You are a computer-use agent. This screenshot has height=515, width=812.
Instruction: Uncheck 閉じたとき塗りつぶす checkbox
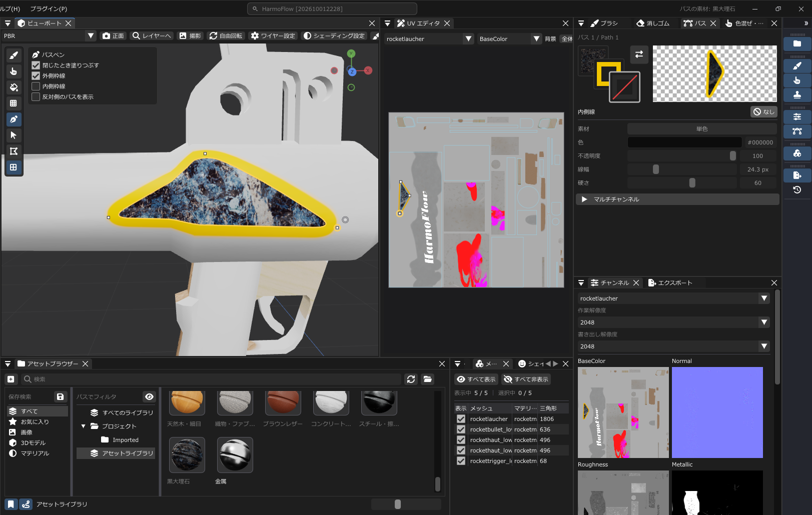click(x=36, y=65)
